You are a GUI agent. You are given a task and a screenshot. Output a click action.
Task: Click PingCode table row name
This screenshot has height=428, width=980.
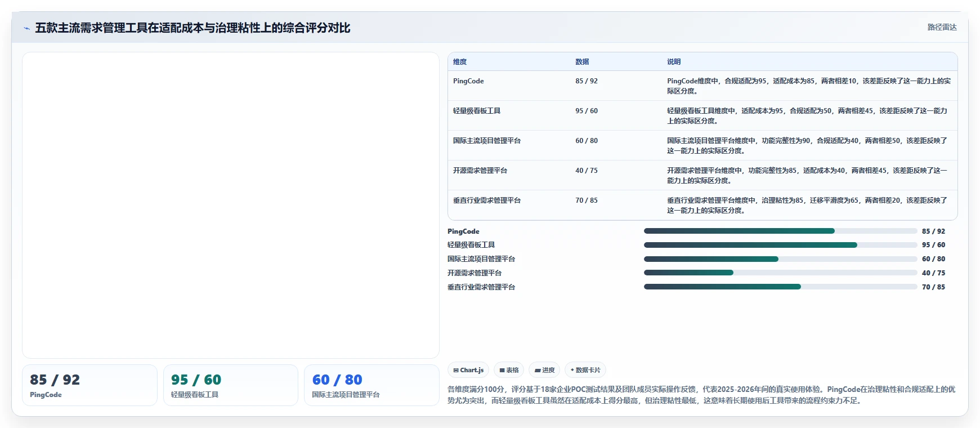(468, 81)
